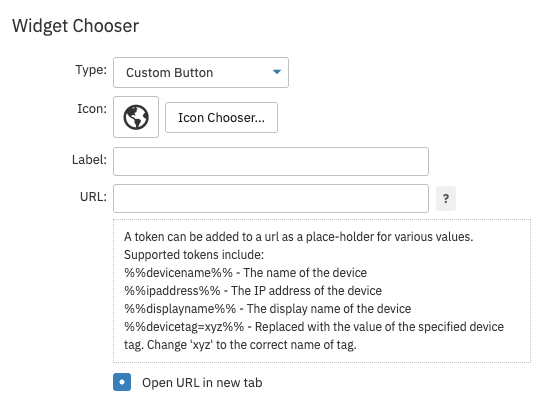544x404 pixels.
Task: Click the %%ipaddress%% token line
Action: (253, 291)
